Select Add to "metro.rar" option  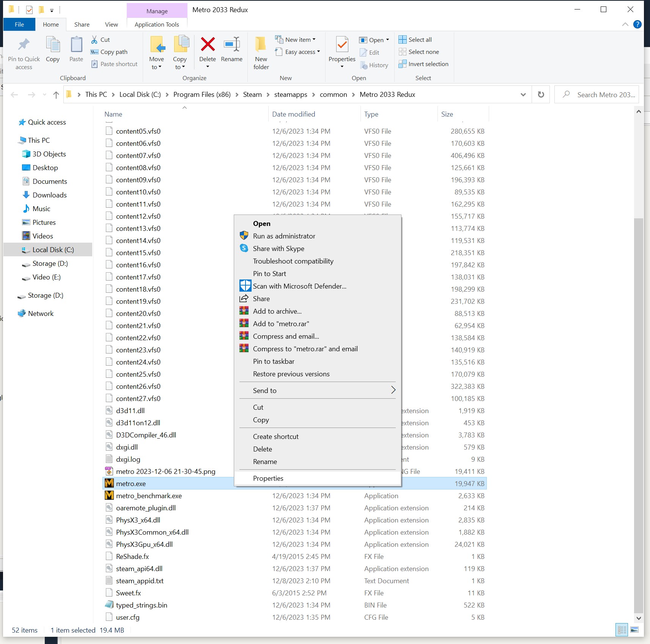[317, 324]
